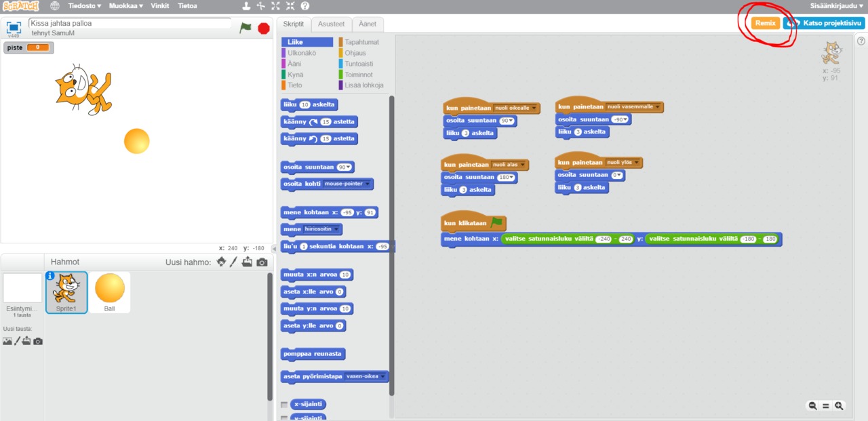Select the scissors delete tool
Screen dimensions: 868x421
(x=261, y=6)
